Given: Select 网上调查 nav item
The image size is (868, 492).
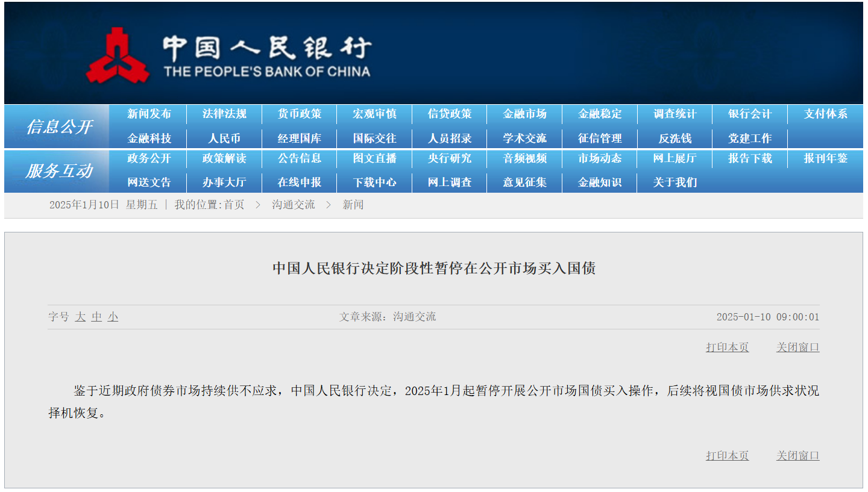Looking at the screenshot, I should 450,182.
